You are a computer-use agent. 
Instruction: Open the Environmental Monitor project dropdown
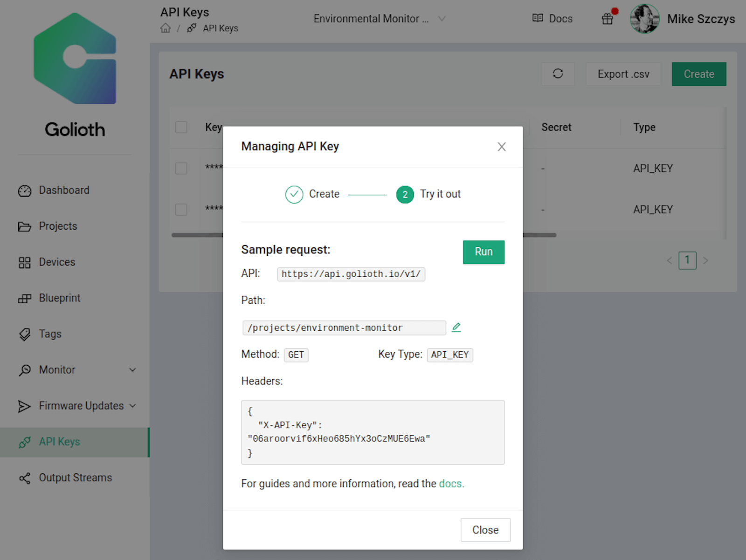[x=380, y=19]
